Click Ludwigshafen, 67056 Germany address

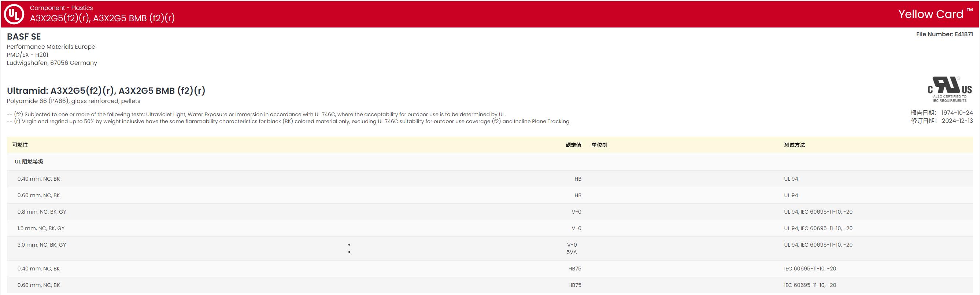pos(52,63)
